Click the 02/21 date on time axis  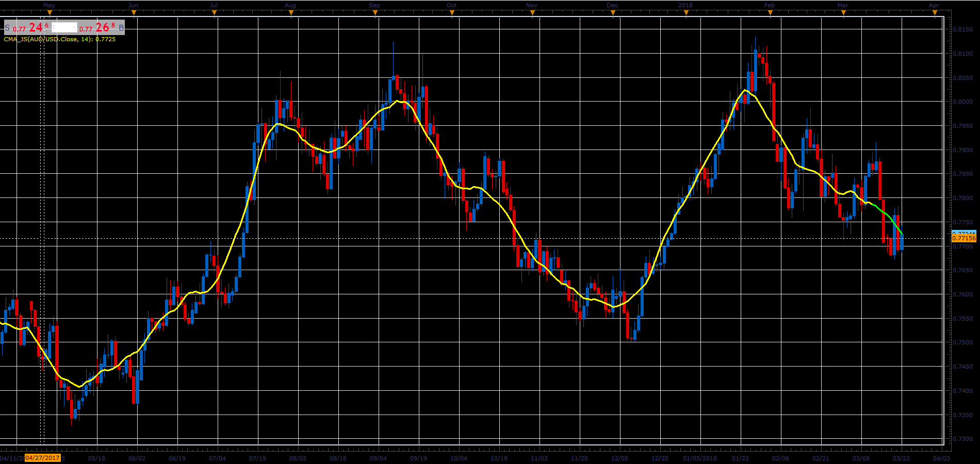pyautogui.click(x=821, y=458)
